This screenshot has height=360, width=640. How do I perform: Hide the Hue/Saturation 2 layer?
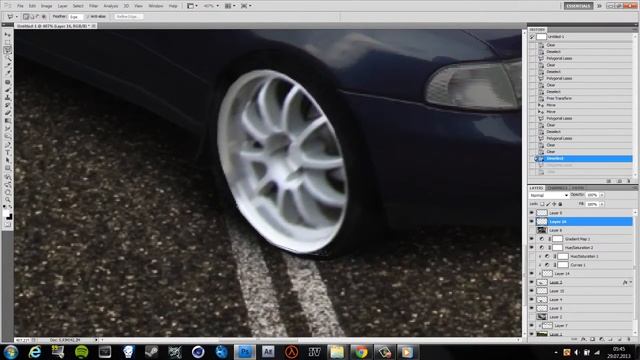click(531, 247)
